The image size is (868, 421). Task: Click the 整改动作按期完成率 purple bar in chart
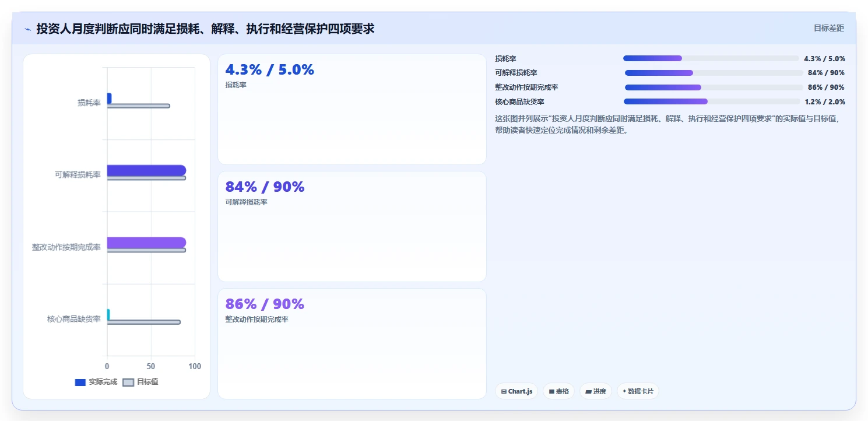[x=146, y=243]
